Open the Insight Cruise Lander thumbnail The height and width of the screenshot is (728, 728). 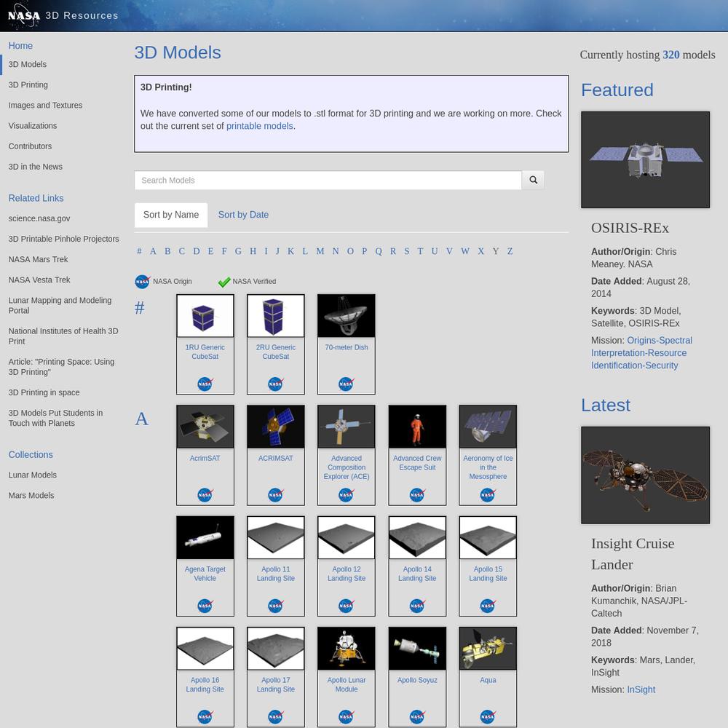[645, 475]
